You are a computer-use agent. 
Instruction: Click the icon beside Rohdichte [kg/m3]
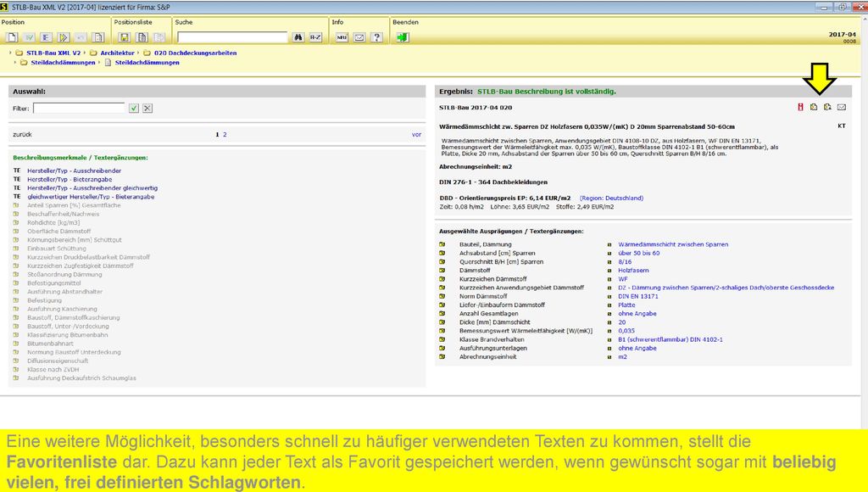click(x=16, y=223)
